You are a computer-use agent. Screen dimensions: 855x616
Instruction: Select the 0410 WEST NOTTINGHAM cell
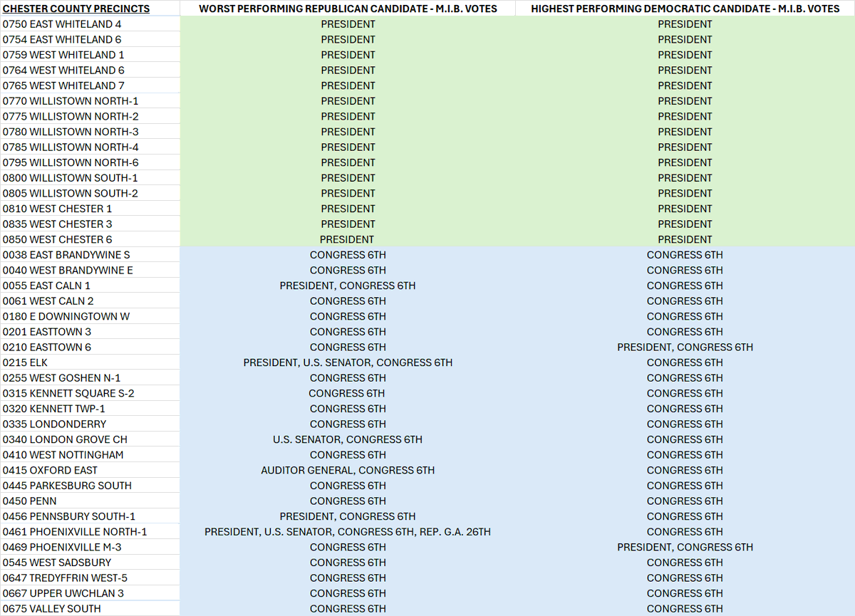(90, 455)
